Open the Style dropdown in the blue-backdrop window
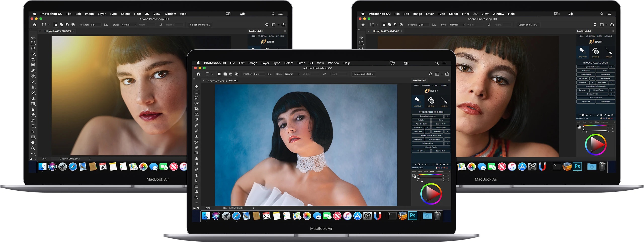The image size is (644, 242). (292, 74)
